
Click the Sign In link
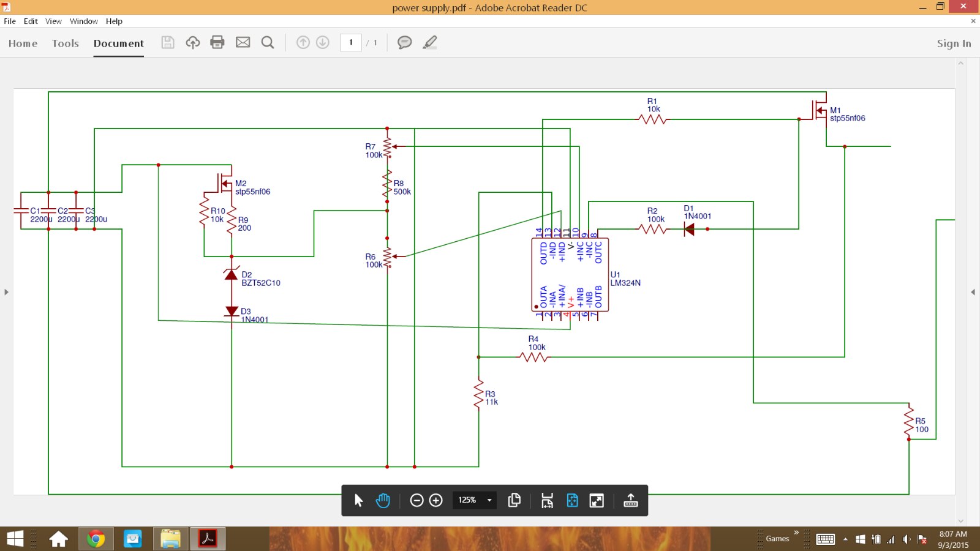(x=954, y=43)
